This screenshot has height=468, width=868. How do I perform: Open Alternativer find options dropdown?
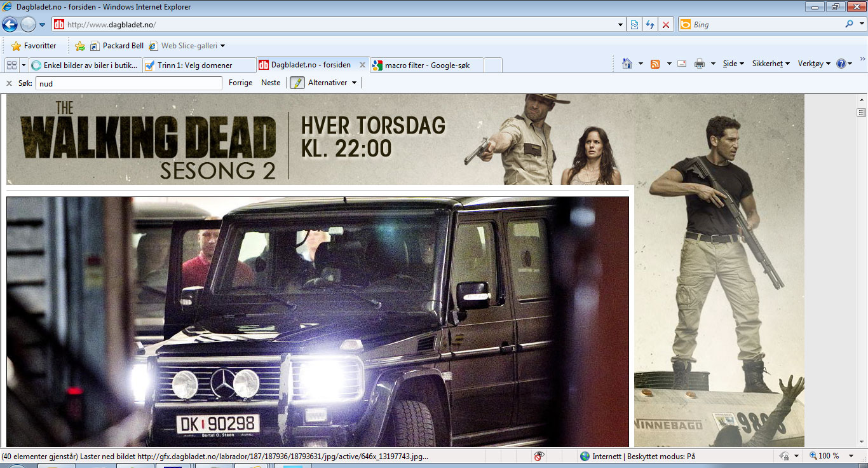[x=333, y=83]
